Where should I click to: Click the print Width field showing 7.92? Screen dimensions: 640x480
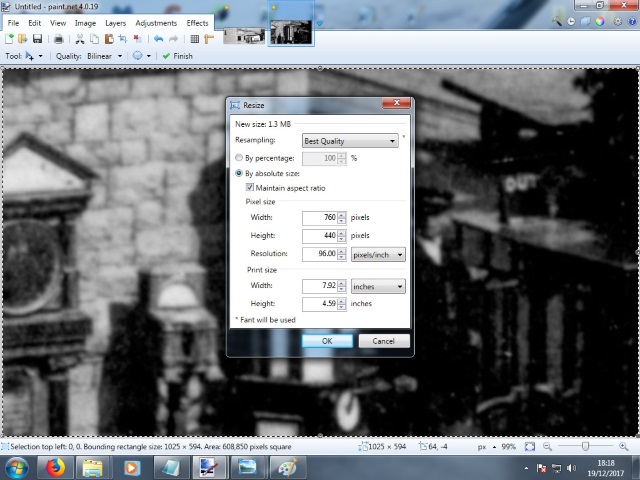click(320, 286)
